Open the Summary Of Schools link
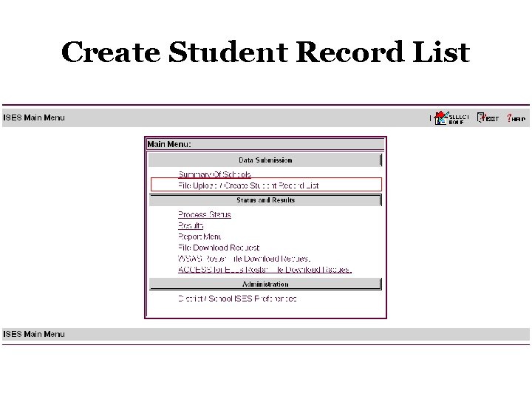Viewport: 532px width, 399px height. click(x=214, y=174)
